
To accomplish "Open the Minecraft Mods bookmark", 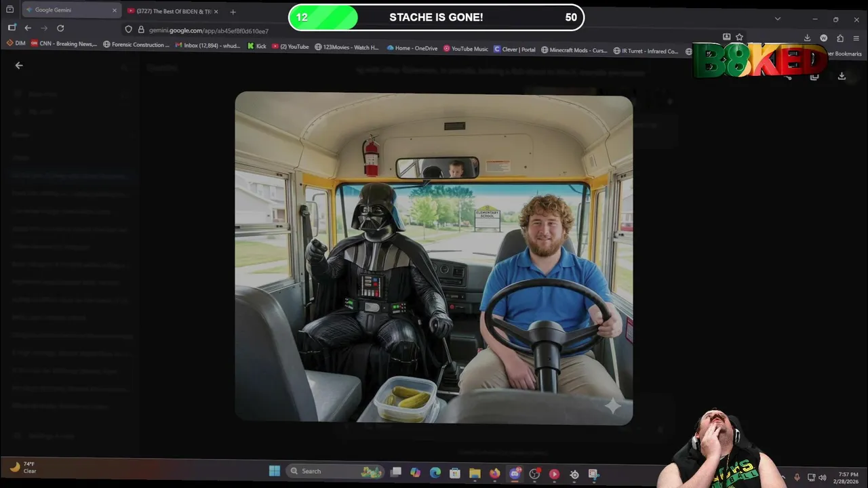I will pos(574,50).
